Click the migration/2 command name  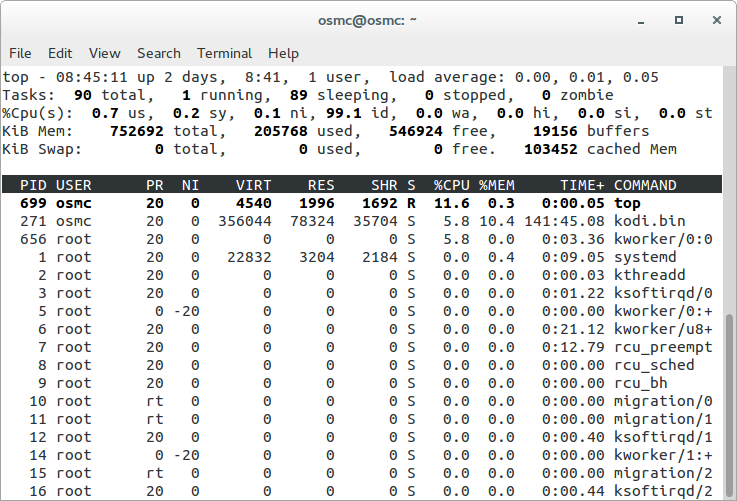[663, 473]
